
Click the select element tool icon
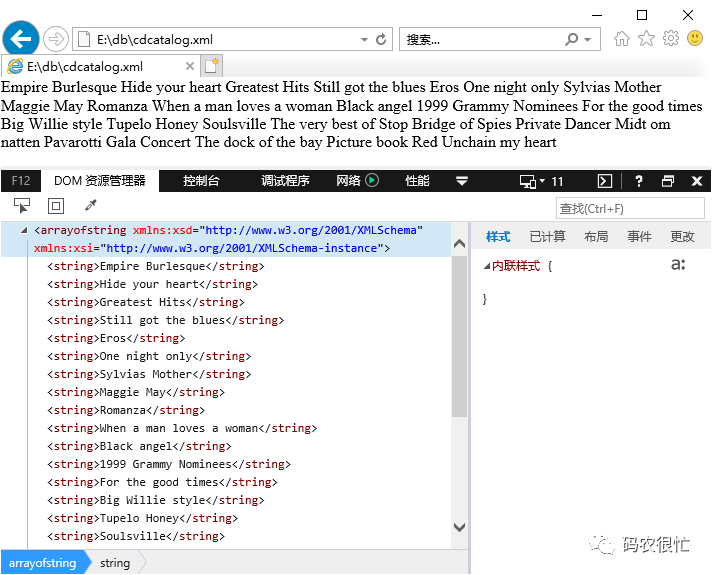pyautogui.click(x=21, y=206)
